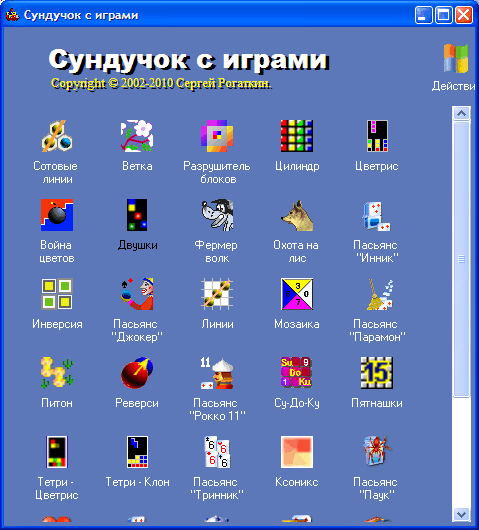Viewport: 479px width, 530px height.
Task: Click the scrollbar down arrow
Action: pos(461,514)
